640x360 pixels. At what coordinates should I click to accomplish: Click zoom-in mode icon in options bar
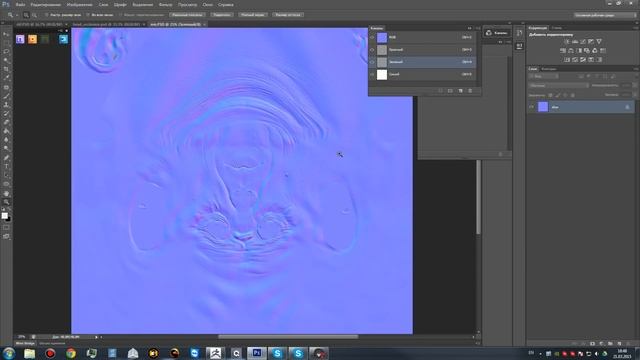tap(26, 15)
